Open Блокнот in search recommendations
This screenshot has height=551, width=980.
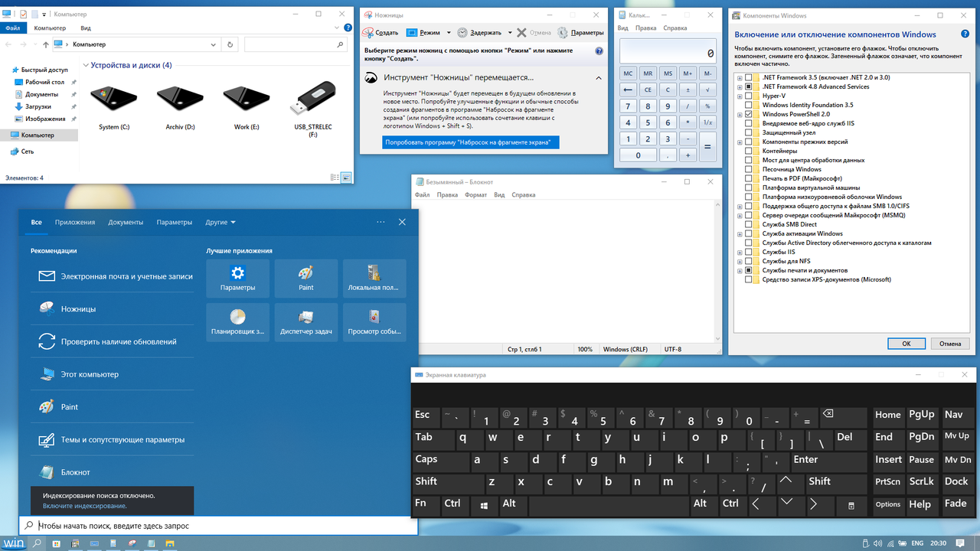pyautogui.click(x=113, y=472)
